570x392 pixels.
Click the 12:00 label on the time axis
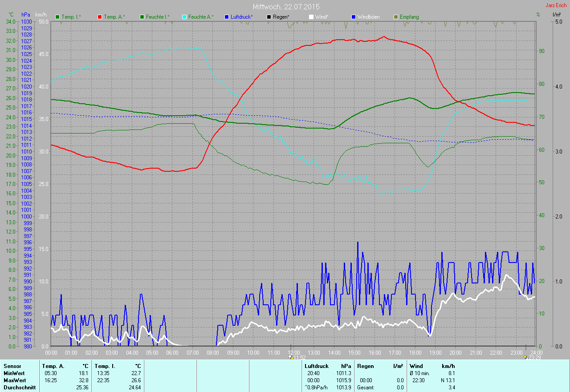[x=294, y=352]
